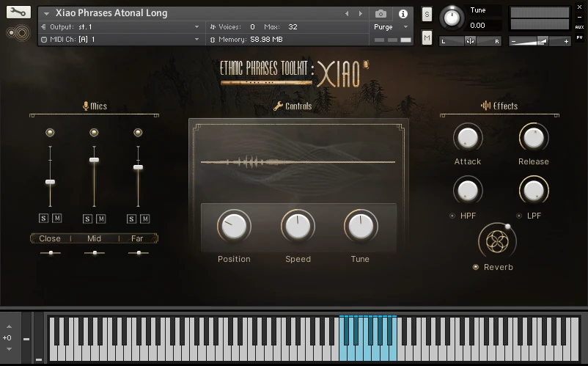
Task: Toggle the Close mic power LED
Action: (50, 132)
